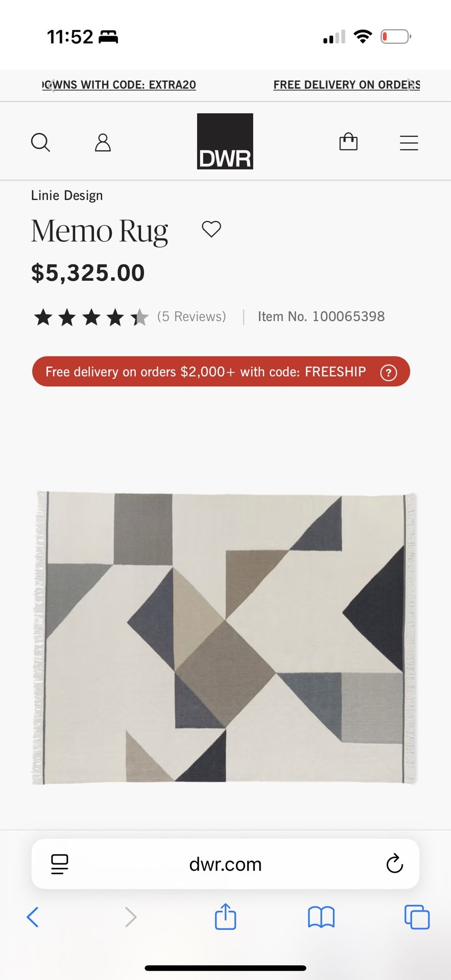Tap the star rating display

tap(91, 316)
